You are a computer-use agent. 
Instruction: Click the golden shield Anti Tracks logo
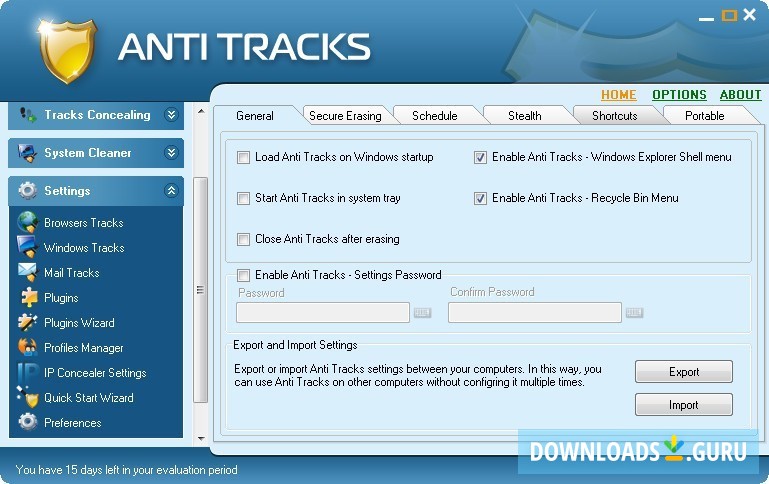coord(66,51)
